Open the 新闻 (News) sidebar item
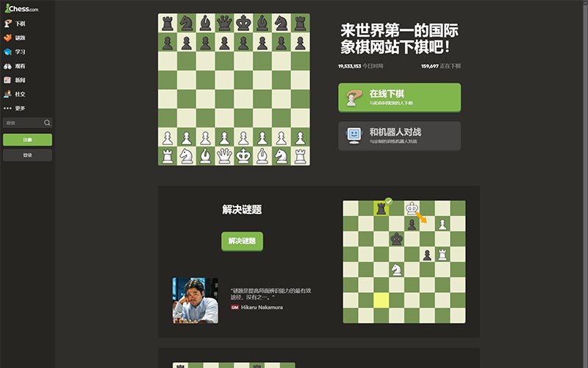The height and width of the screenshot is (368, 588). pos(15,80)
